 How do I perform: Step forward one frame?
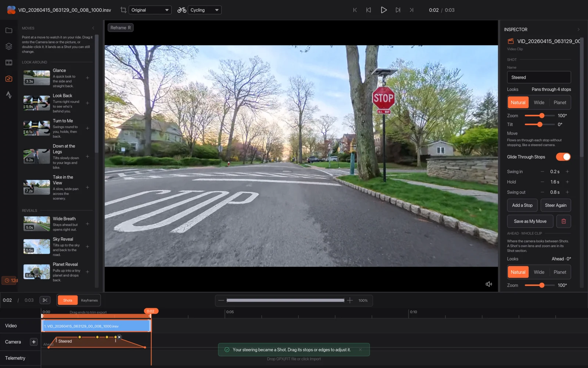coord(398,10)
